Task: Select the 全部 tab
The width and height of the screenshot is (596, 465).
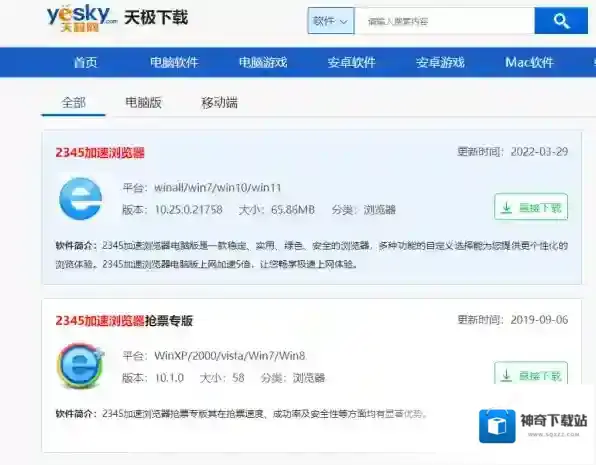Action: (x=73, y=103)
